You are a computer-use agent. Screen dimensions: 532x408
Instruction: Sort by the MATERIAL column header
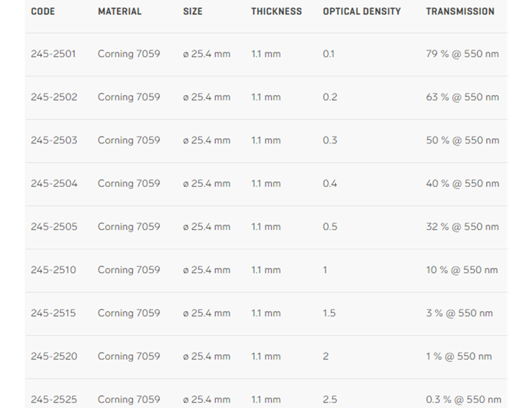tap(120, 11)
